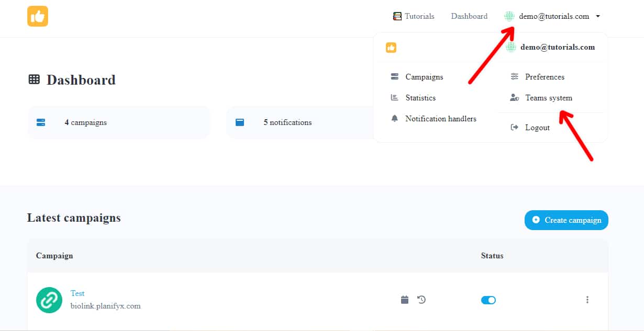Click the calendar icon in Test campaign row
Viewport: 644px width, 331px height.
[404, 300]
